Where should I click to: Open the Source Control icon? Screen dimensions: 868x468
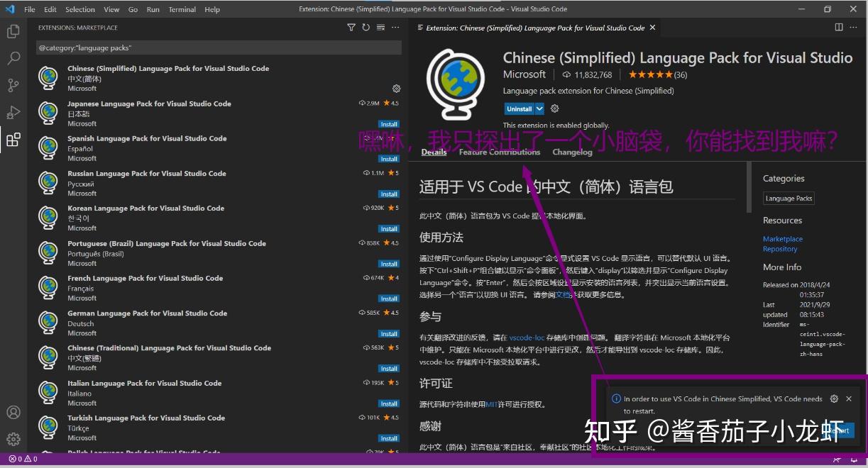pyautogui.click(x=13, y=85)
